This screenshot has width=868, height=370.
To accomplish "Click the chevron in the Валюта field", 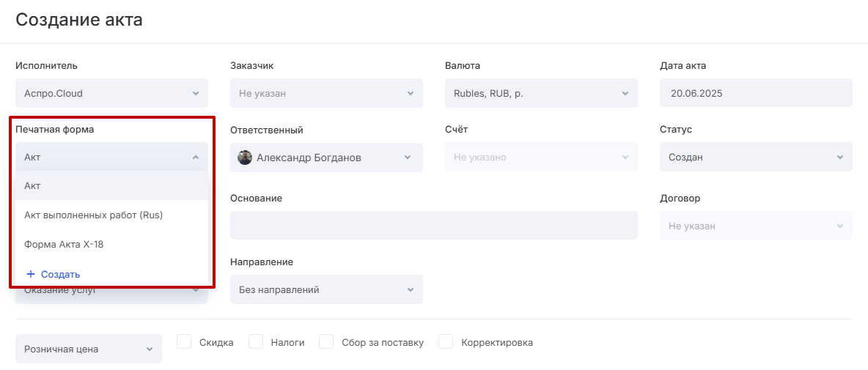I will (625, 94).
